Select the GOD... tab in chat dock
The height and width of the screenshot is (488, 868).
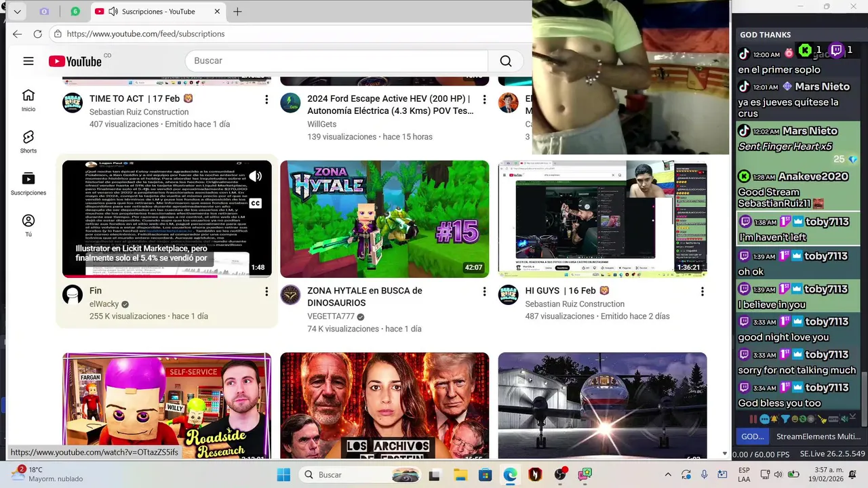click(x=752, y=436)
